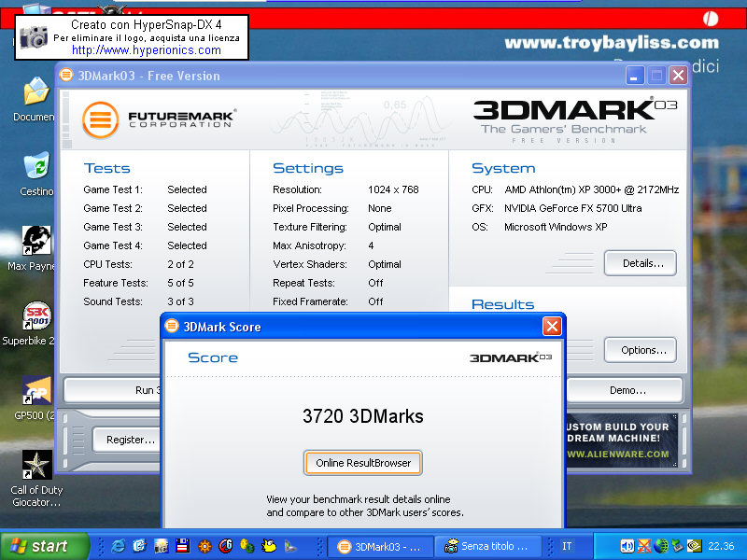Click the NVIDIA GeForce FX 5700 Ultra text
The image size is (747, 560).
pyautogui.click(x=572, y=208)
